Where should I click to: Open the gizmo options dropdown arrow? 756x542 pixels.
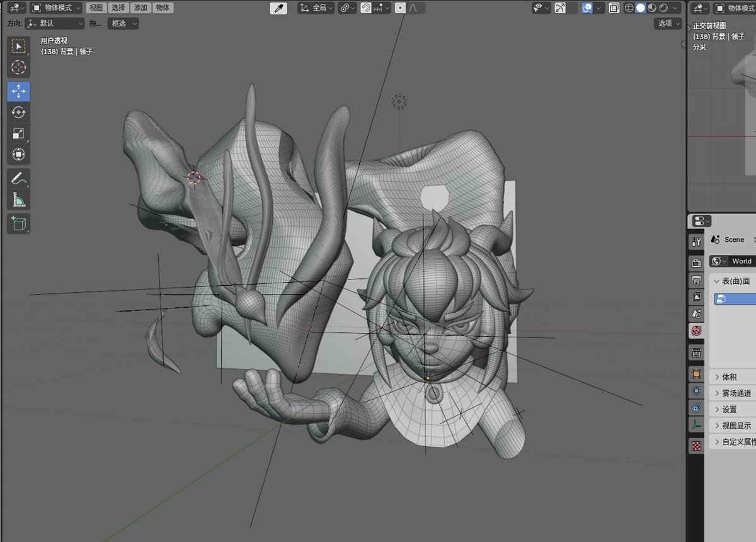(571, 8)
